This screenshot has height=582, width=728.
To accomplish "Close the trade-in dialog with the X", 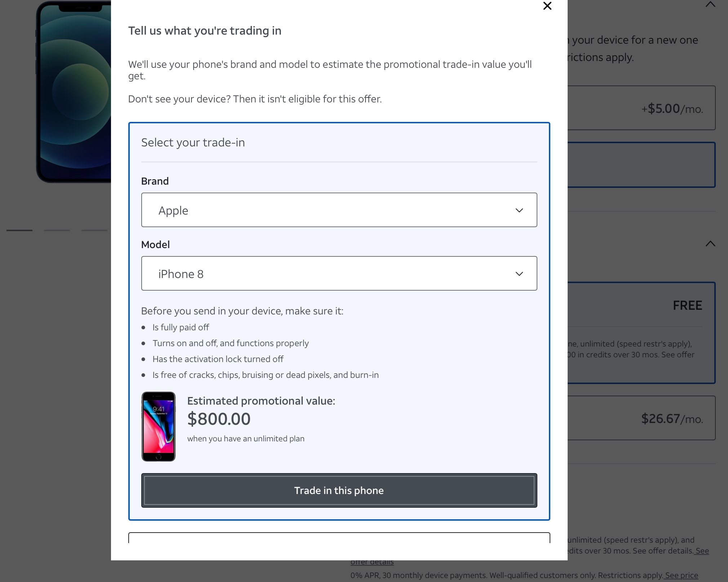I will point(547,6).
